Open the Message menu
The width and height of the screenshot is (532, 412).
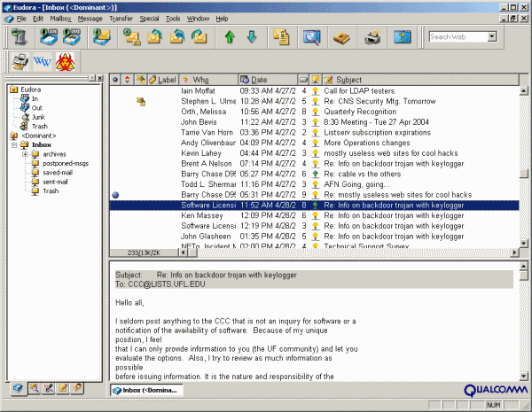[x=90, y=19]
